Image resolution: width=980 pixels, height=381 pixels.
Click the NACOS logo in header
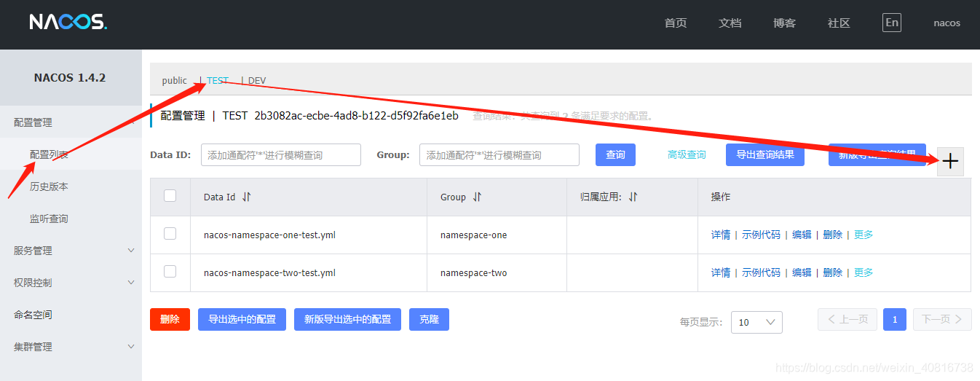[68, 23]
